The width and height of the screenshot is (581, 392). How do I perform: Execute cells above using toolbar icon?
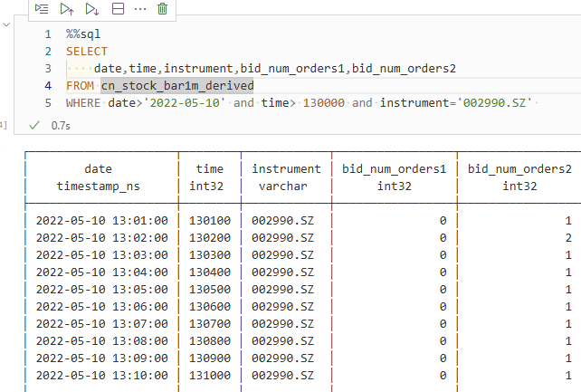pos(67,9)
